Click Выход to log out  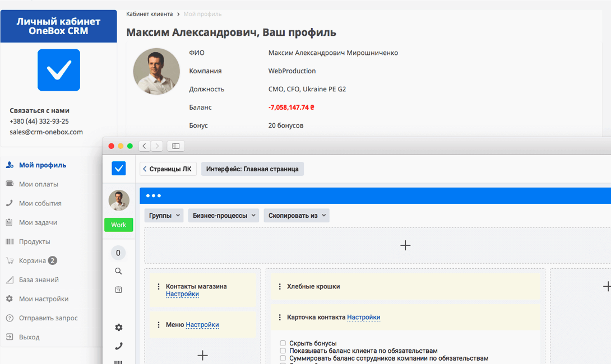coord(29,337)
